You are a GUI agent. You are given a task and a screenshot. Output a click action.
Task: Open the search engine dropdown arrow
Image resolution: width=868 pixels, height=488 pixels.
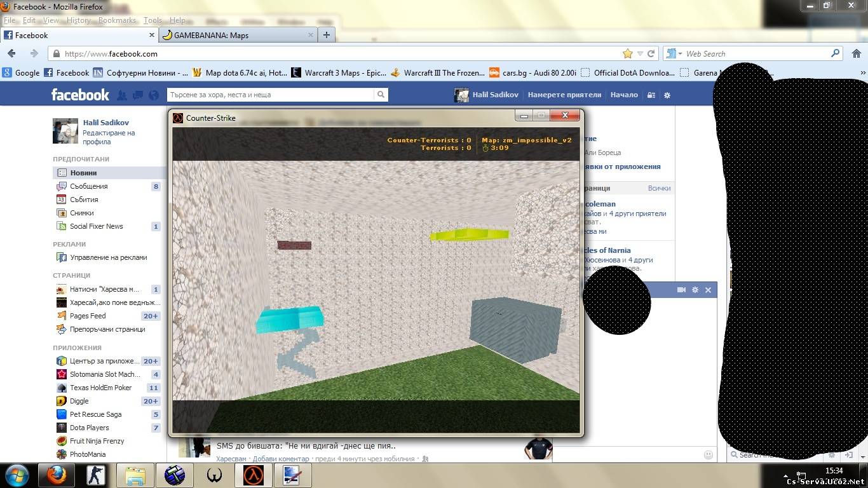click(680, 54)
